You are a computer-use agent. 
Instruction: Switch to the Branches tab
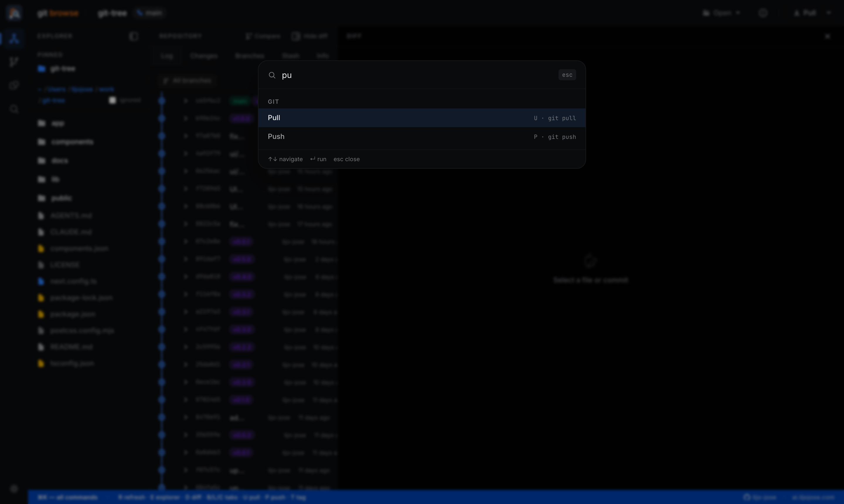[x=250, y=56]
